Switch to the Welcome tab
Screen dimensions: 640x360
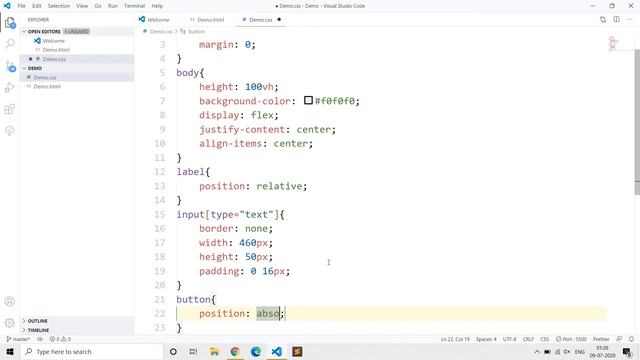[157, 20]
